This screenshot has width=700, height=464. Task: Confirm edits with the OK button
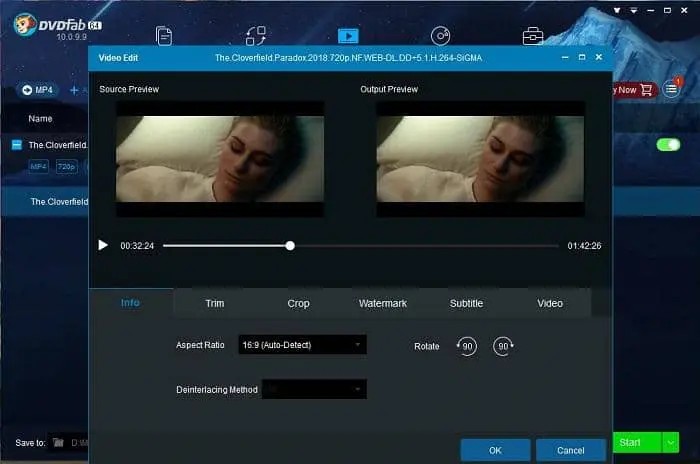tap(496, 450)
